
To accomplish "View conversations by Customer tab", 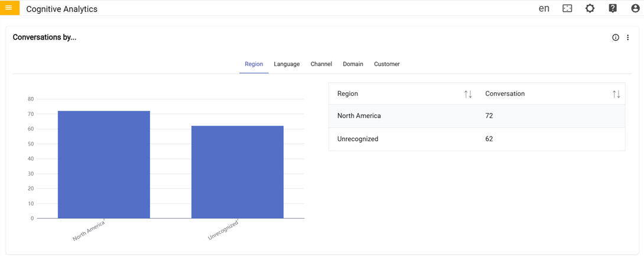I will [387, 64].
